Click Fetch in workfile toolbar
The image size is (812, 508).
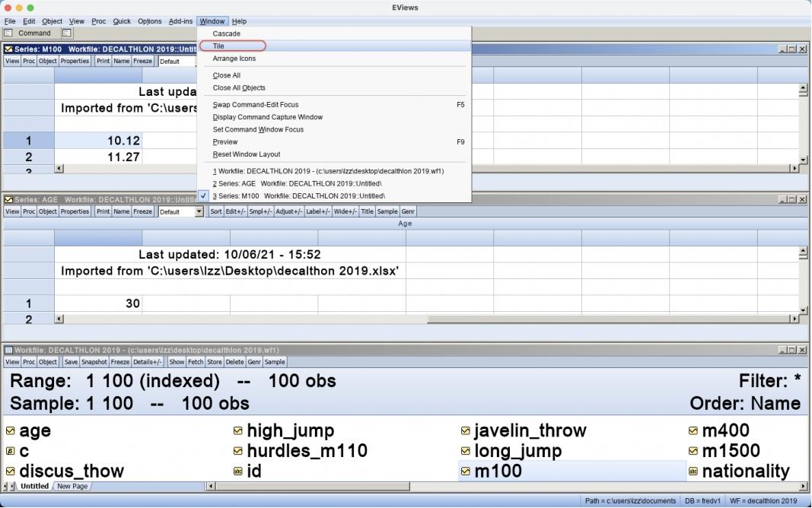tap(196, 362)
